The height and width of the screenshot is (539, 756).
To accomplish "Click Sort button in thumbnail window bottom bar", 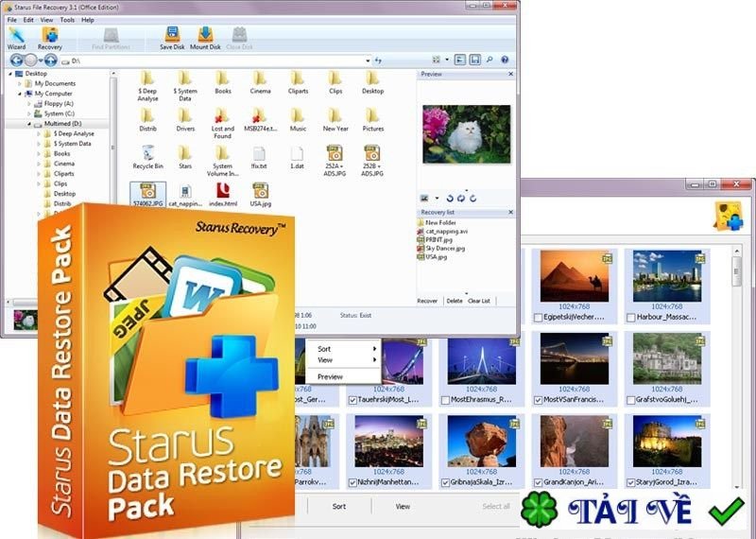I will 339,506.
